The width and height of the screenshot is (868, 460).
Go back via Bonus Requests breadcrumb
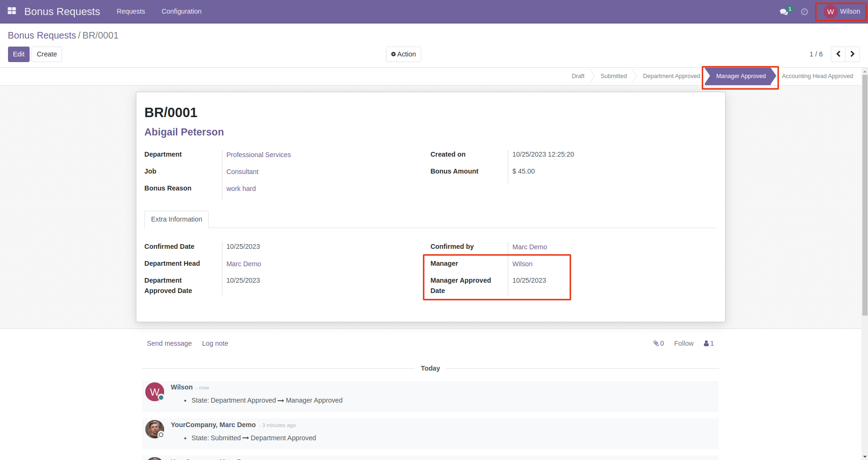point(42,35)
